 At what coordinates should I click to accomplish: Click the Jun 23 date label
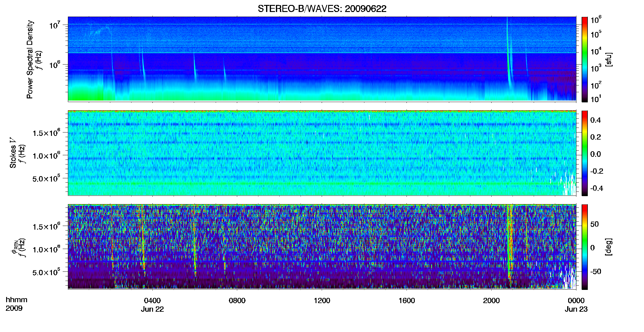point(576,309)
